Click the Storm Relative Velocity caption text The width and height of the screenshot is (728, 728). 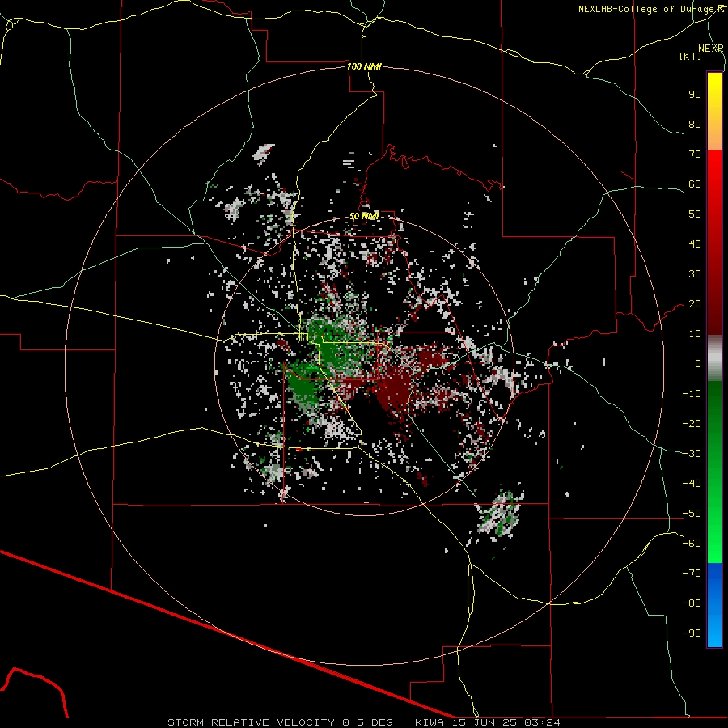[x=363, y=722]
